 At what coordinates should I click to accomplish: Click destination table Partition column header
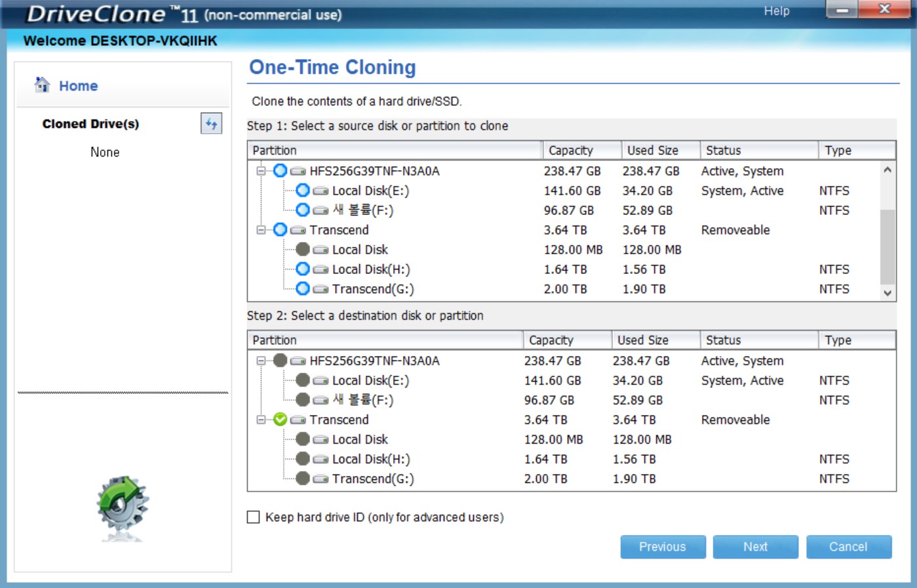coord(385,340)
